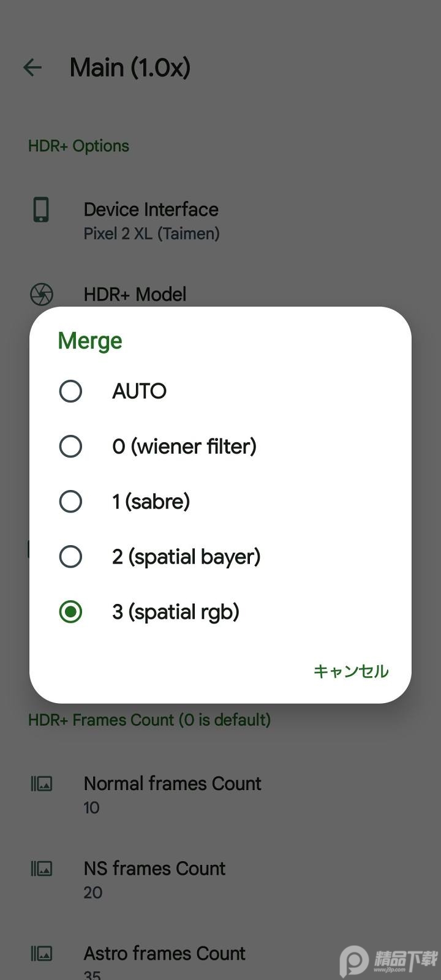The image size is (441, 980).
Task: Open Normal frames Count setting
Action: 172,794
